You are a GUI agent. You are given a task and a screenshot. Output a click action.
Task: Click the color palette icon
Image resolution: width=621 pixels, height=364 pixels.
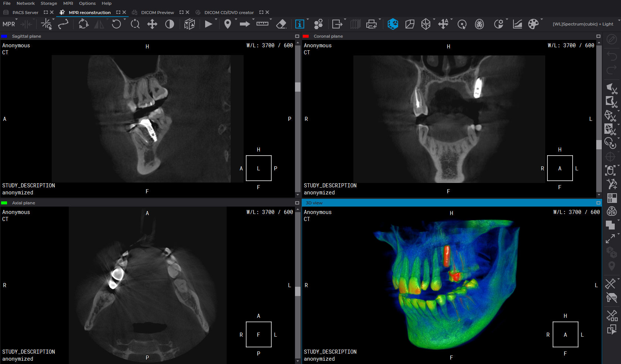pos(533,24)
